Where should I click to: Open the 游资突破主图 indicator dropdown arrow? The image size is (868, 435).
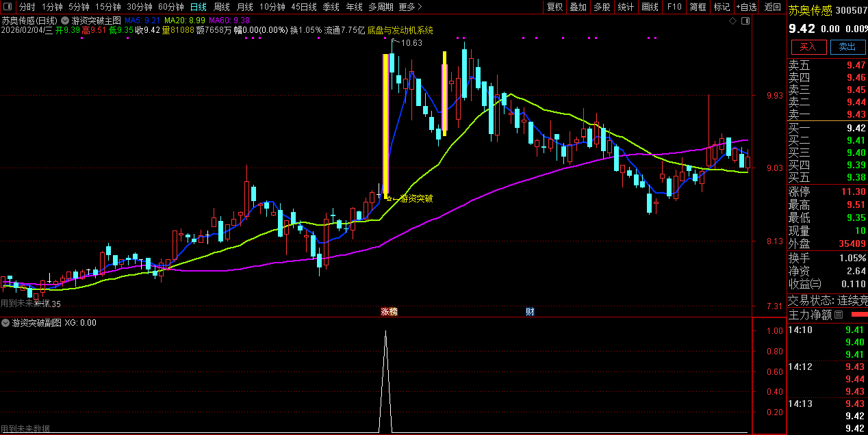[65, 21]
